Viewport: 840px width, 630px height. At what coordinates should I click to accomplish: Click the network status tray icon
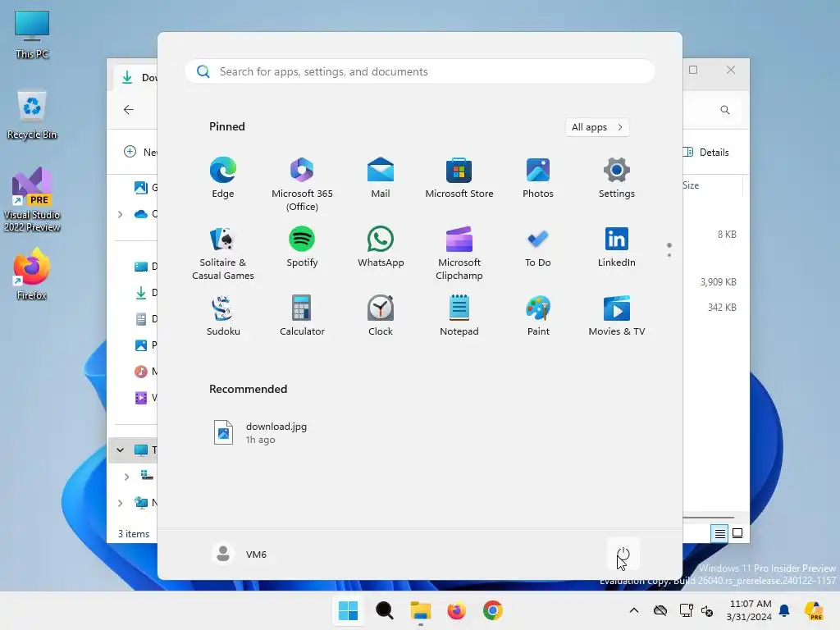[x=686, y=610]
